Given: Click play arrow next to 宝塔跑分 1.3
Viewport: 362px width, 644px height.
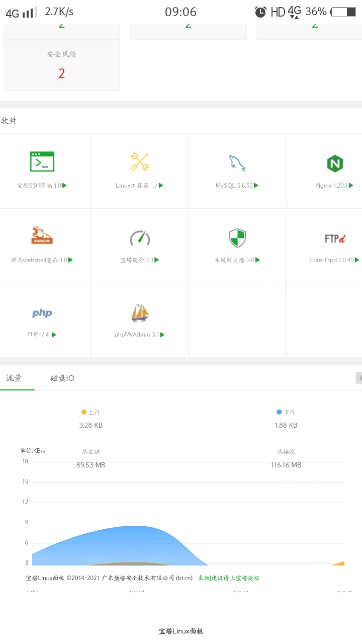Looking at the screenshot, I should (157, 260).
